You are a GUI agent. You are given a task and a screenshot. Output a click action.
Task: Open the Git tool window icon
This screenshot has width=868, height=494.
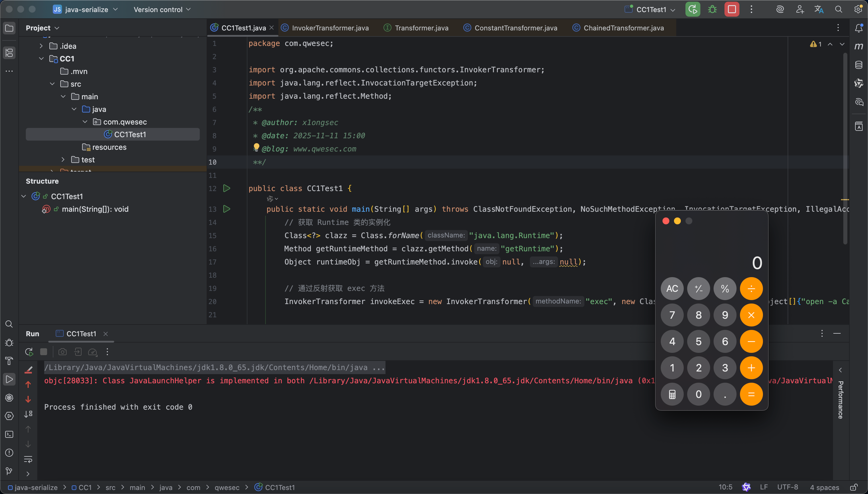(x=9, y=471)
